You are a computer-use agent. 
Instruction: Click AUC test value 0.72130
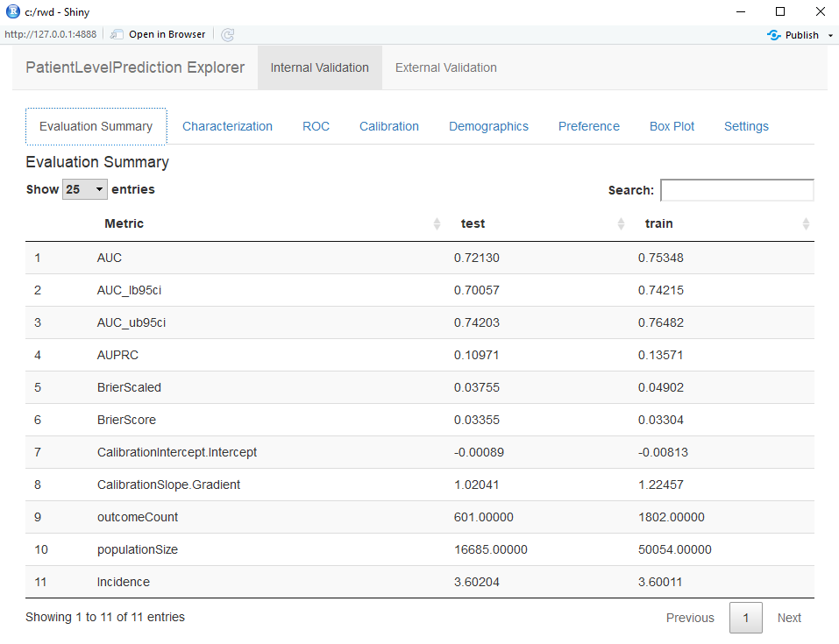pyautogui.click(x=476, y=258)
